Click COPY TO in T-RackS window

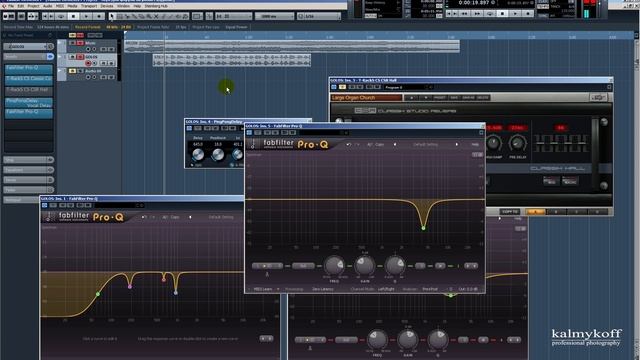[x=510, y=212]
